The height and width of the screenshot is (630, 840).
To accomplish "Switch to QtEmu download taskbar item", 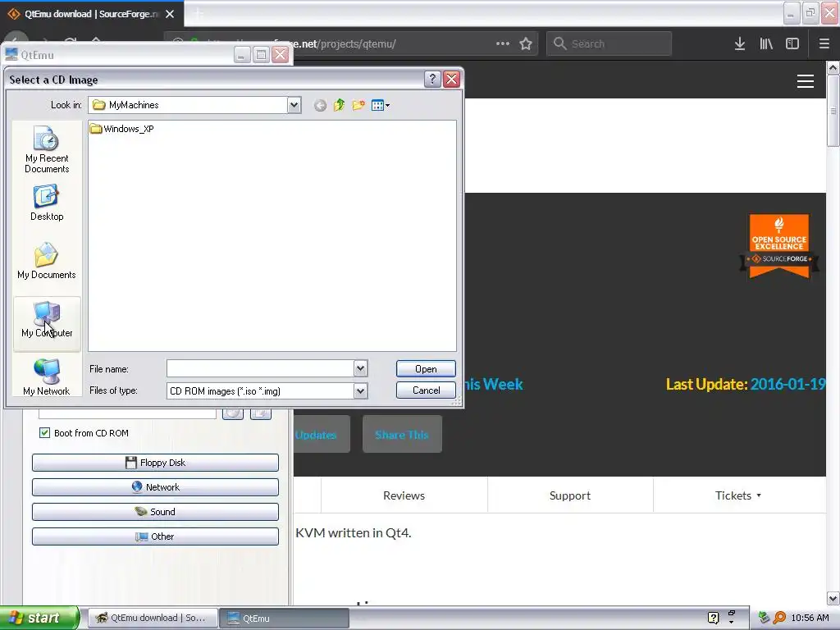I will coord(152,618).
